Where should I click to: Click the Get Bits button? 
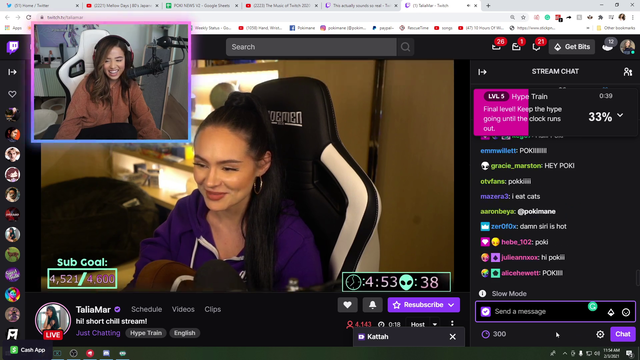pyautogui.click(x=572, y=47)
